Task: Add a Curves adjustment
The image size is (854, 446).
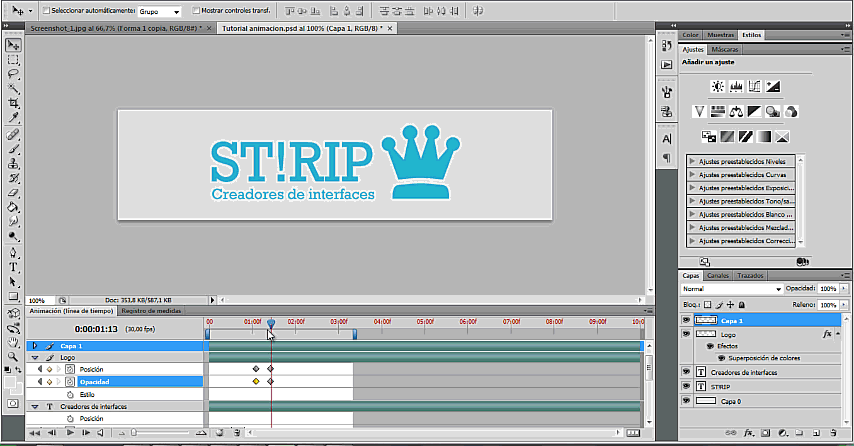Action: [754, 86]
